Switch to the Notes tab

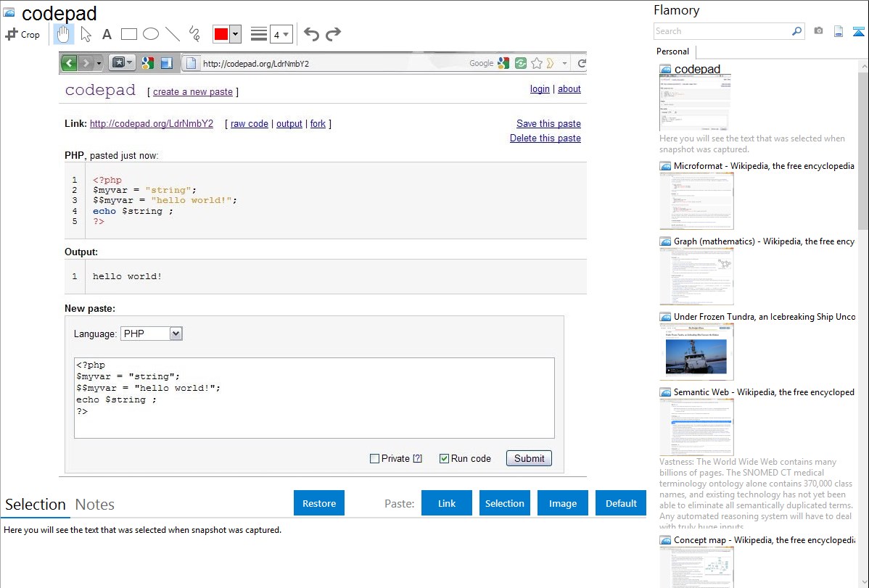[95, 505]
